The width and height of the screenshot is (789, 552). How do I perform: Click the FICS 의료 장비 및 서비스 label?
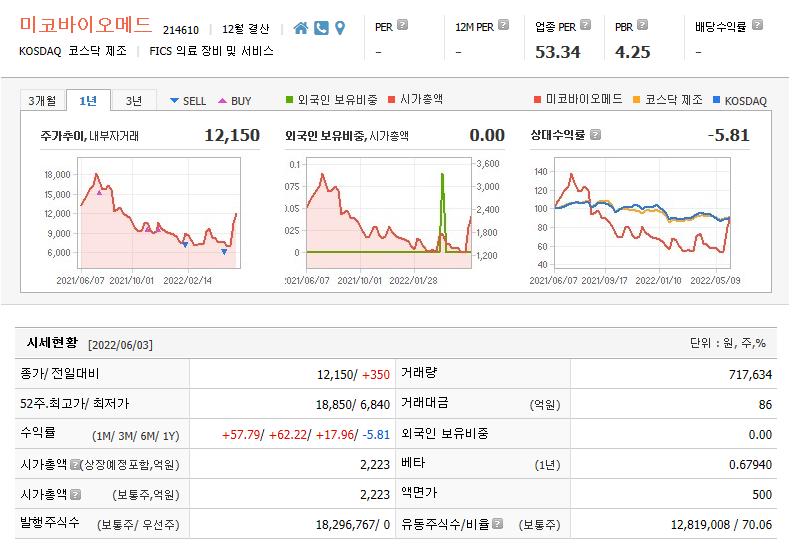click(211, 51)
